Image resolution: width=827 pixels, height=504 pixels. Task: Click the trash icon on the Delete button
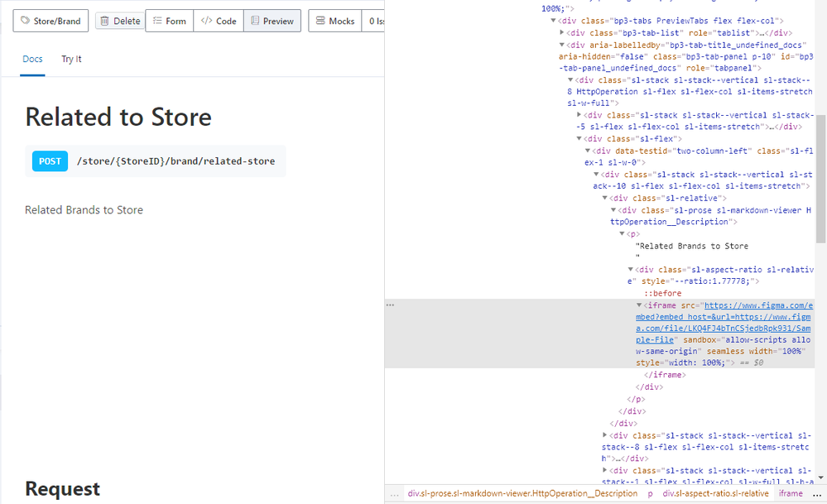[105, 21]
